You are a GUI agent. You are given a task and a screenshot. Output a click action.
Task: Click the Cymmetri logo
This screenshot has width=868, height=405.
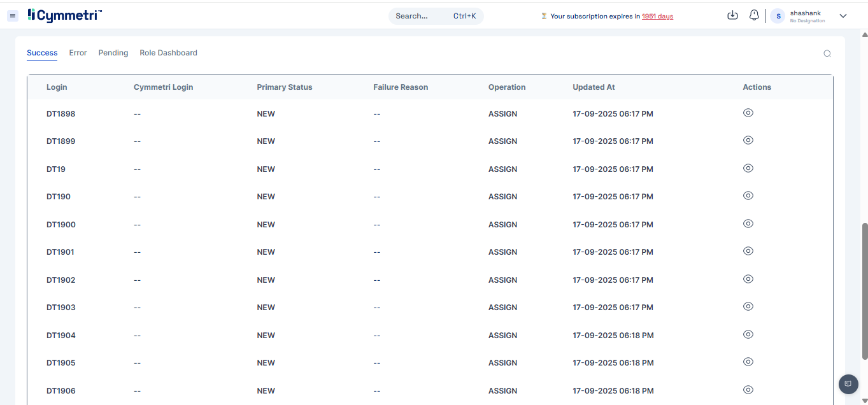click(65, 15)
